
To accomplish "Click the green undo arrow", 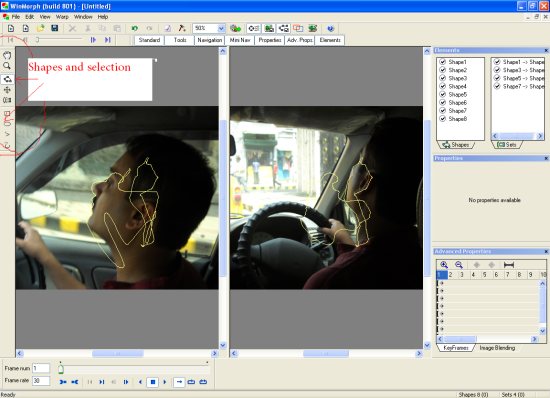I will 135,28.
